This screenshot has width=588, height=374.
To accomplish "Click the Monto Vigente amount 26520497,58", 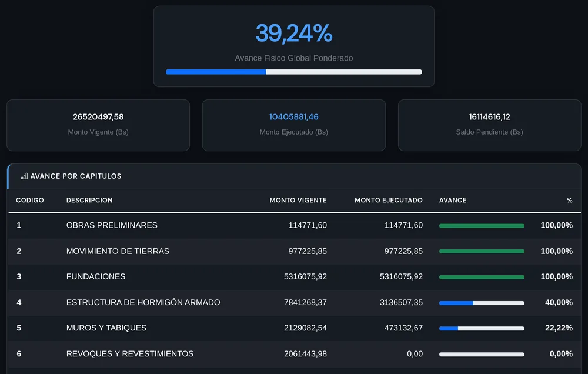I will point(98,117).
